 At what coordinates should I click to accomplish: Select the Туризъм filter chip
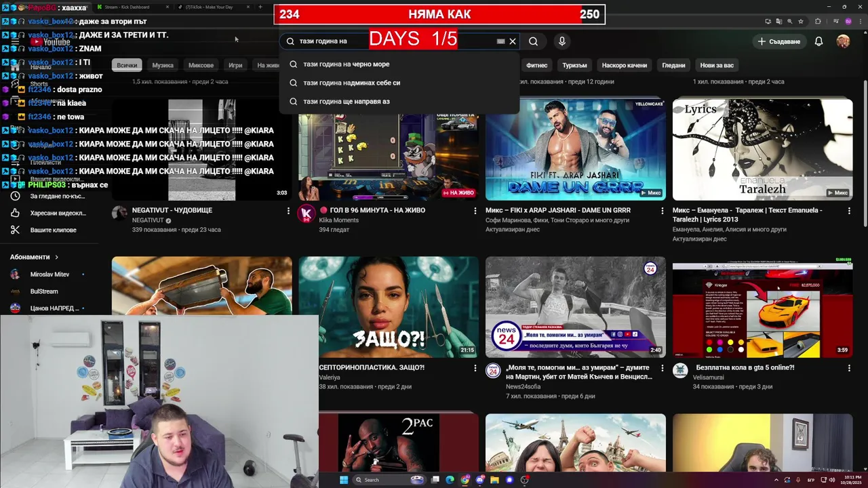[574, 65]
